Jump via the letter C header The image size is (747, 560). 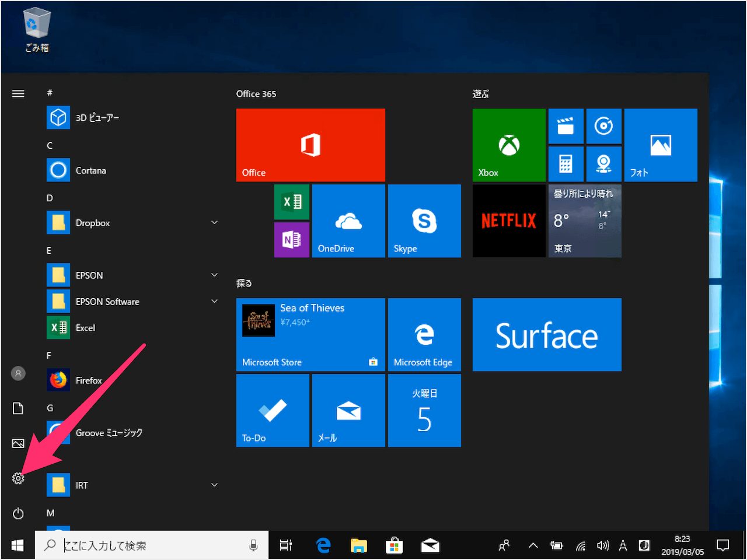50,145
